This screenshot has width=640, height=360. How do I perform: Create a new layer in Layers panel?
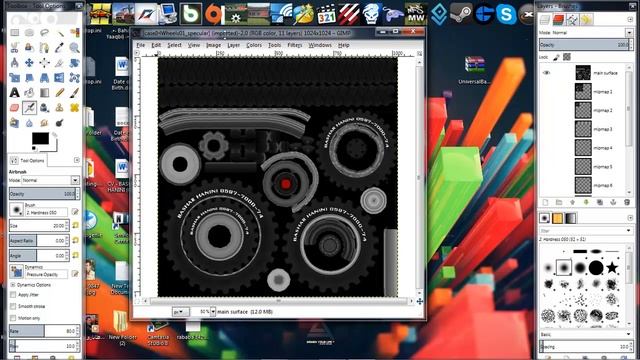(x=545, y=202)
